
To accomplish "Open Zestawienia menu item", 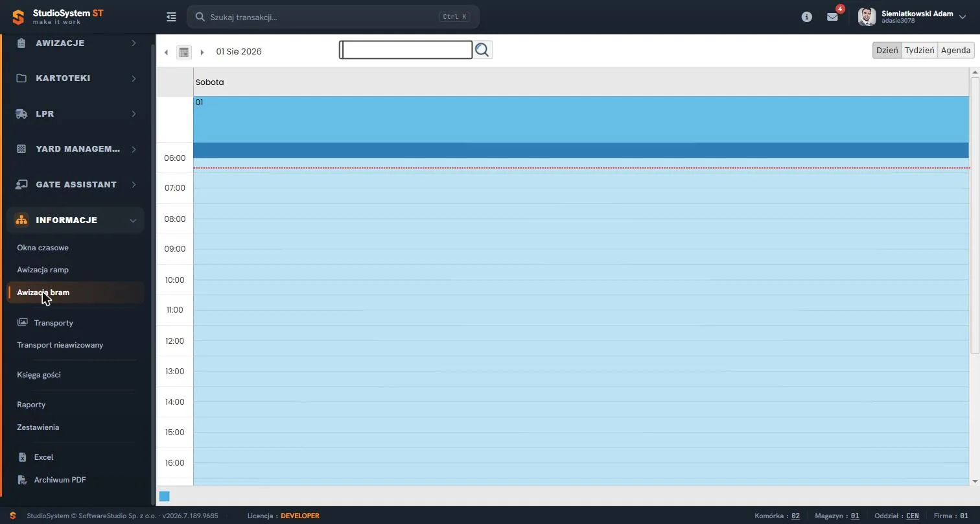I will click(x=38, y=427).
